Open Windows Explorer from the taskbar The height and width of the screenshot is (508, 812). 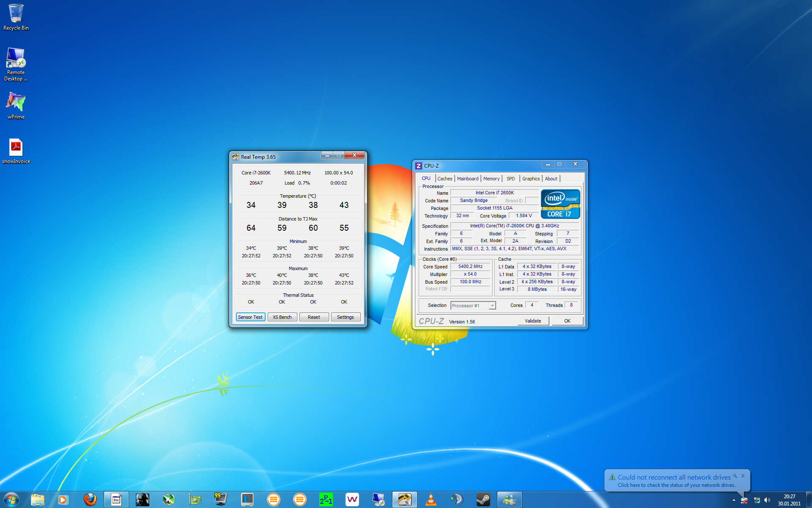click(x=38, y=500)
